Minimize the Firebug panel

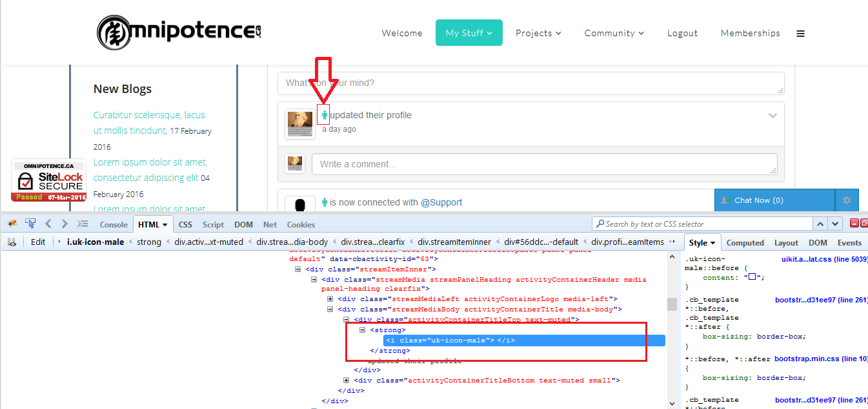tap(854, 223)
